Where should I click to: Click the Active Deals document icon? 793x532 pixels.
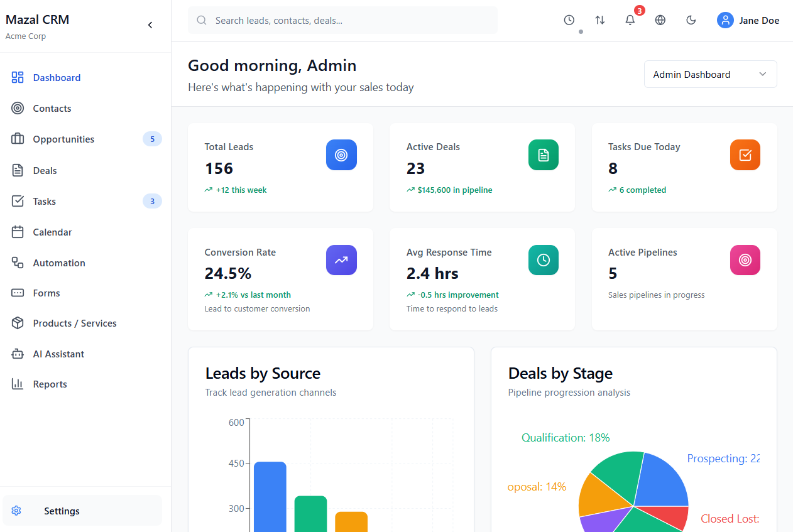tap(543, 155)
